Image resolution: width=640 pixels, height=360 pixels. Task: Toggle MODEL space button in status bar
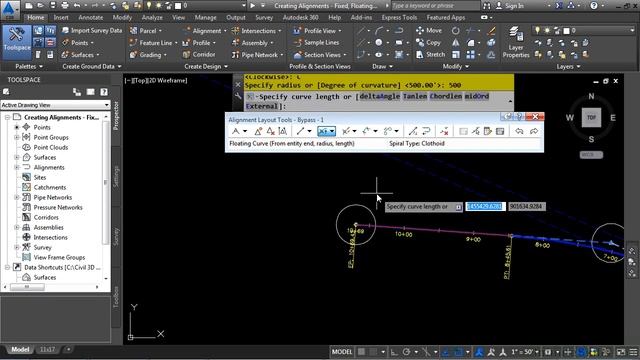[x=342, y=352]
